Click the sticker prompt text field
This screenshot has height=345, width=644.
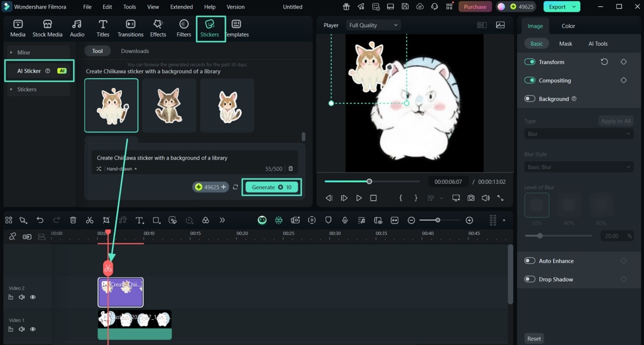coord(195,158)
